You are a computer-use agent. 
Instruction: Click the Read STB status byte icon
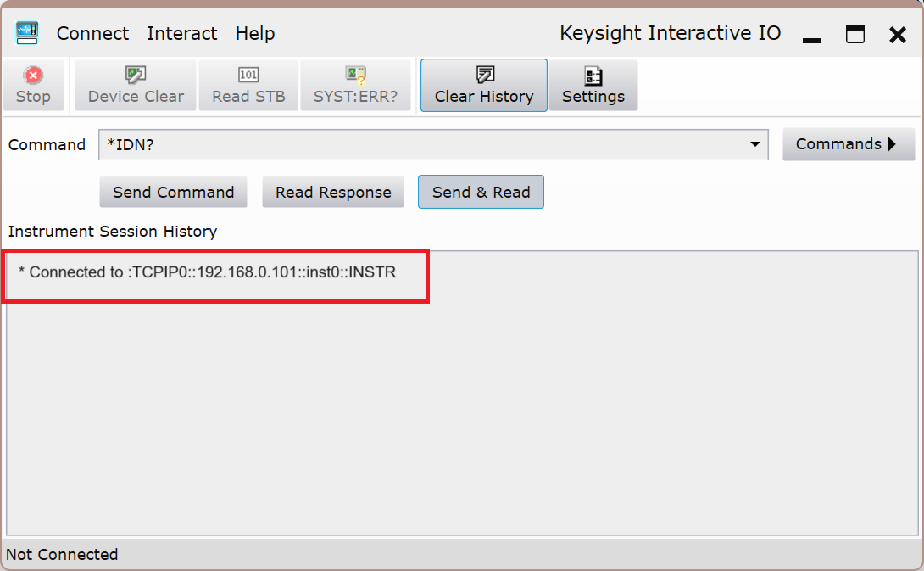248,76
